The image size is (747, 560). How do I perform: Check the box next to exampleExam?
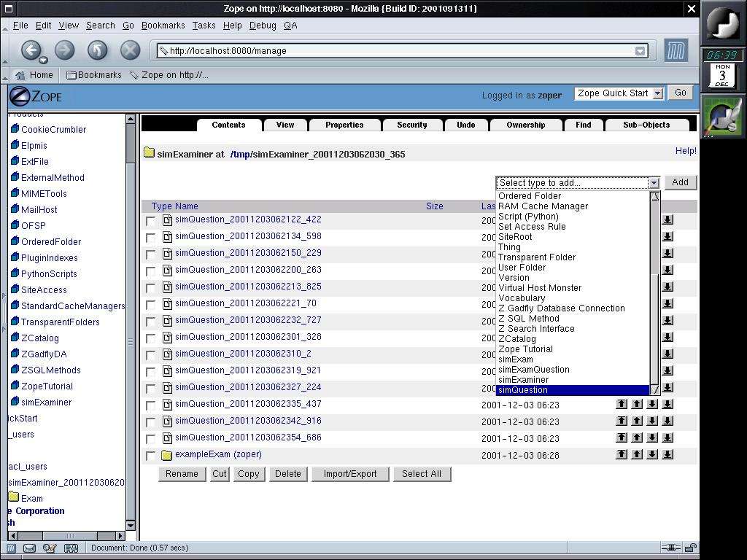tap(150, 455)
